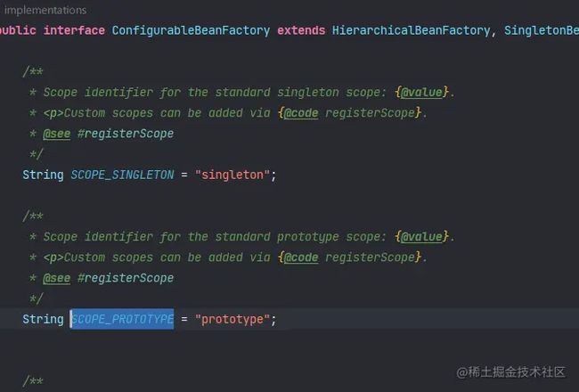Click the @value tag in the singleton comment
This screenshot has width=579, height=392.
click(x=421, y=92)
